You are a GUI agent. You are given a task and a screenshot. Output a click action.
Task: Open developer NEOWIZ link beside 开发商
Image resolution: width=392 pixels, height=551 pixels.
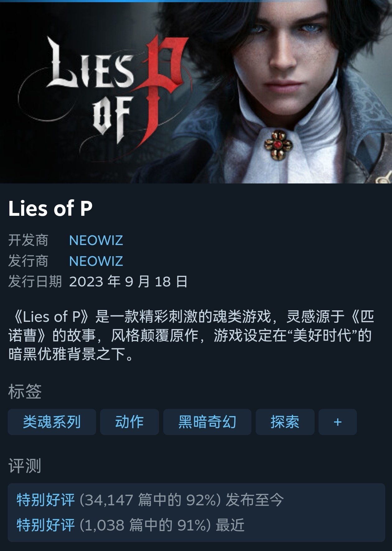[96, 240]
